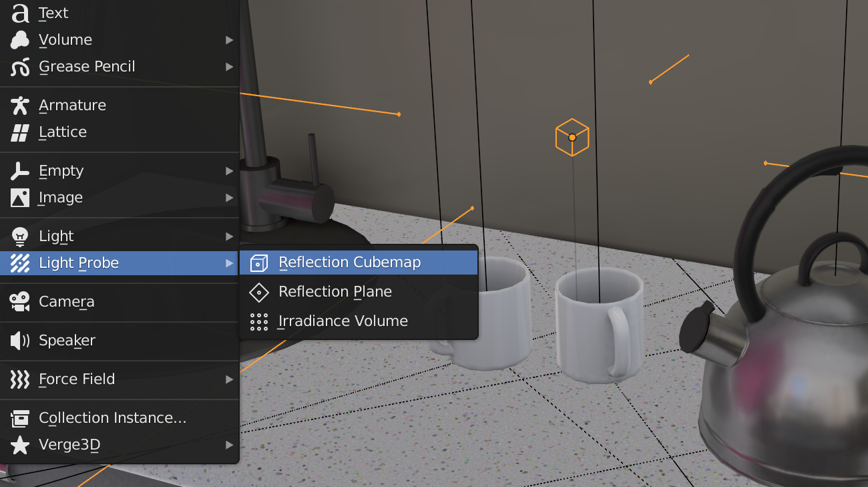Click the Reflection Cubemap cube icon

258,263
